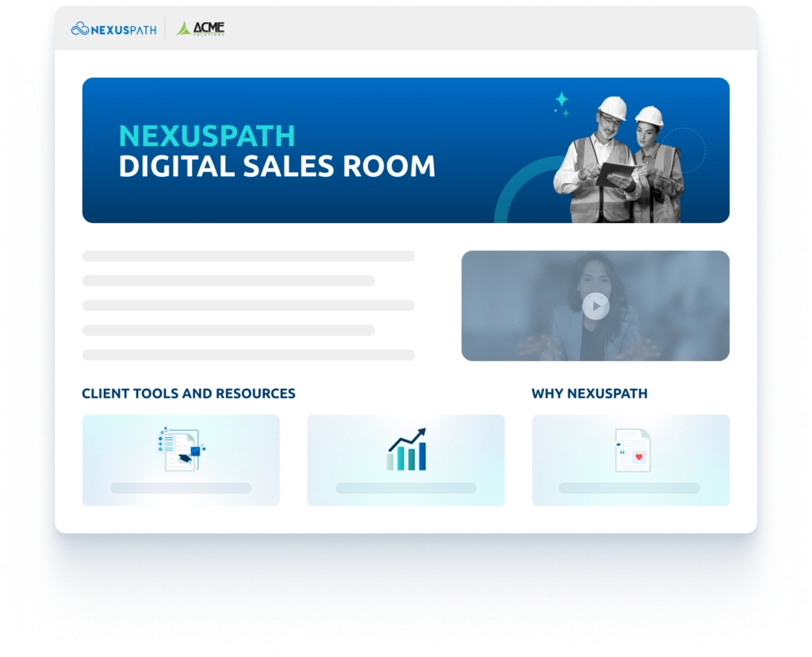The height and width of the screenshot is (657, 812).
Task: Play the intro video
Action: (x=596, y=306)
